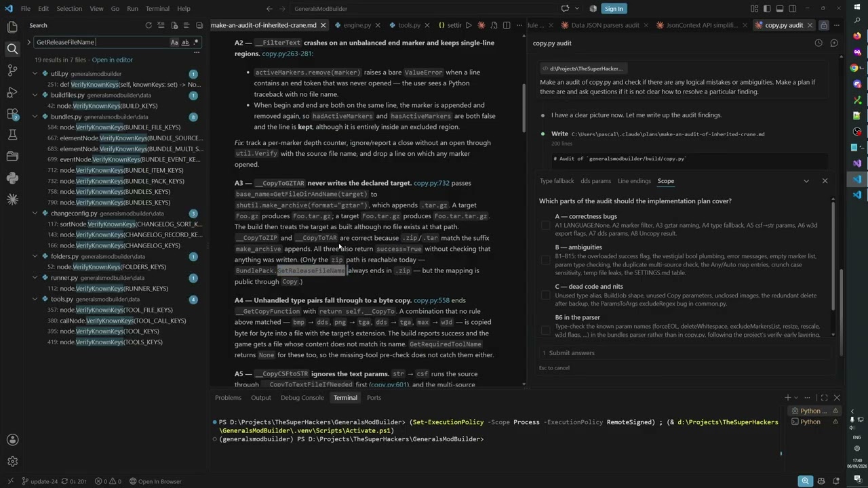Split the editor right
The width and height of the screenshot is (868, 488).
(507, 25)
